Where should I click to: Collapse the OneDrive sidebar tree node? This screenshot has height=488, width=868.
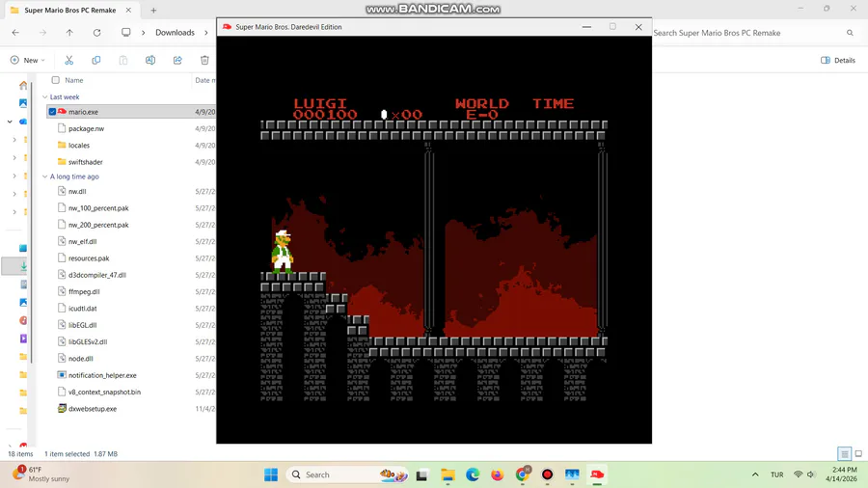(10, 122)
